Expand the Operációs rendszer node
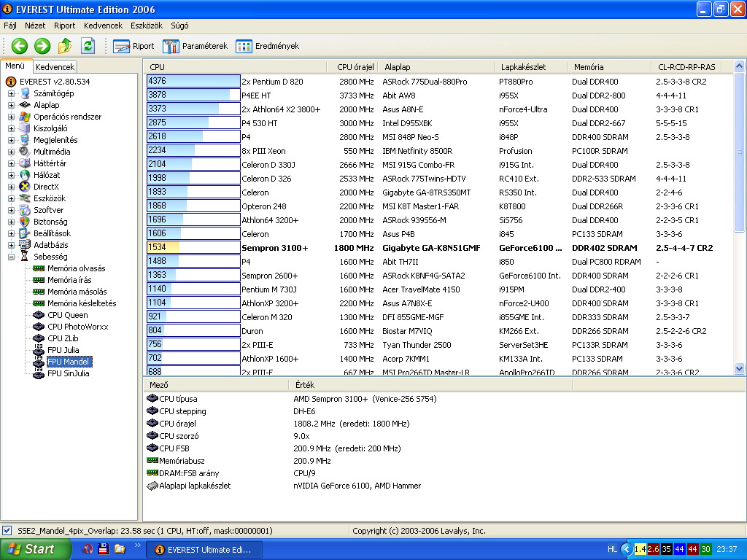Viewport: 747px width, 560px height. [x=11, y=117]
